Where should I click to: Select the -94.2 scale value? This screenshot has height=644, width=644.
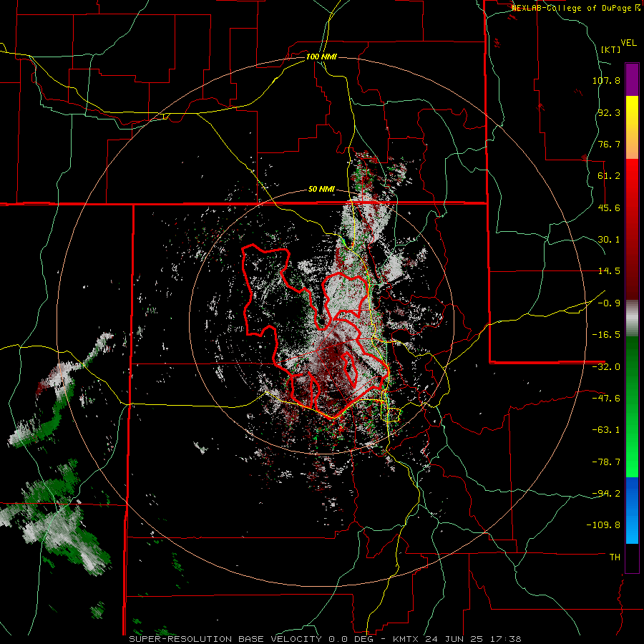point(606,493)
